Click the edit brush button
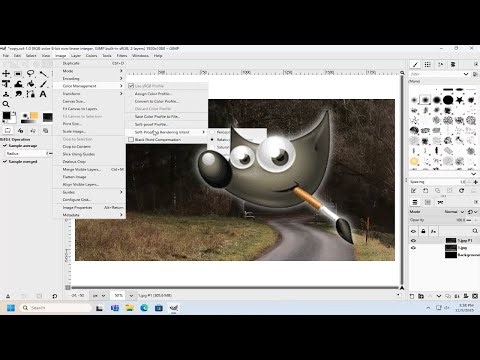This screenshot has width=480, height=360. [x=414, y=191]
